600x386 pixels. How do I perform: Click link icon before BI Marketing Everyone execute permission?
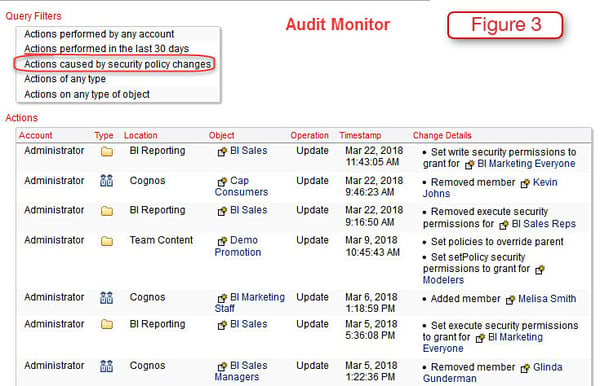pos(480,339)
